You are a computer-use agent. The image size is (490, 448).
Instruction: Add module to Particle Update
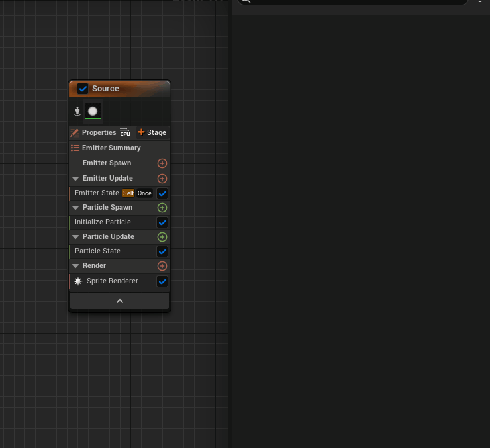pyautogui.click(x=162, y=237)
